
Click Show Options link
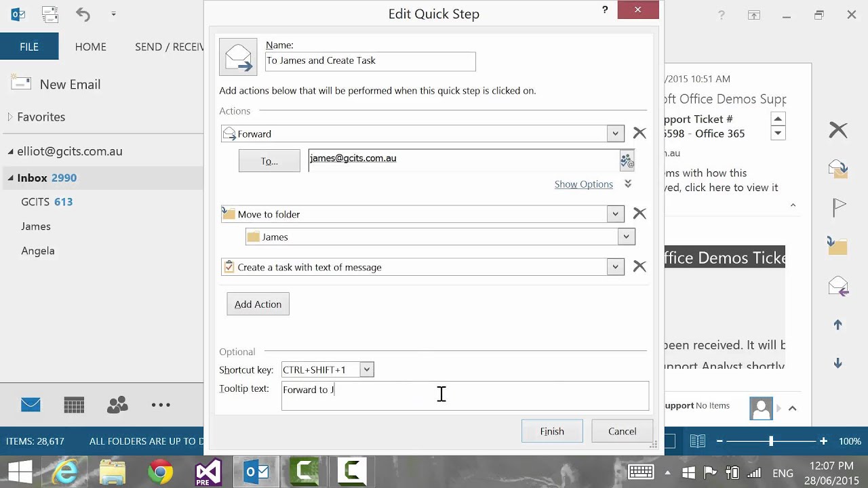coord(583,184)
